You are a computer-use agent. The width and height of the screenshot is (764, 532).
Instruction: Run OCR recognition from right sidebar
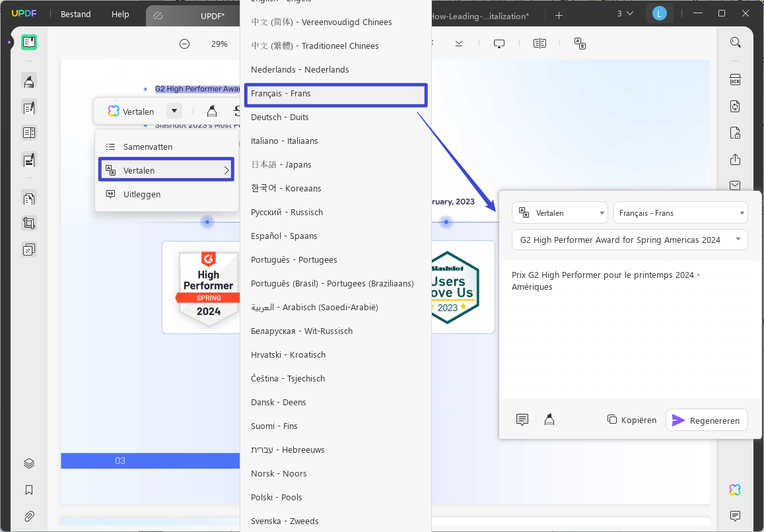coord(735,80)
